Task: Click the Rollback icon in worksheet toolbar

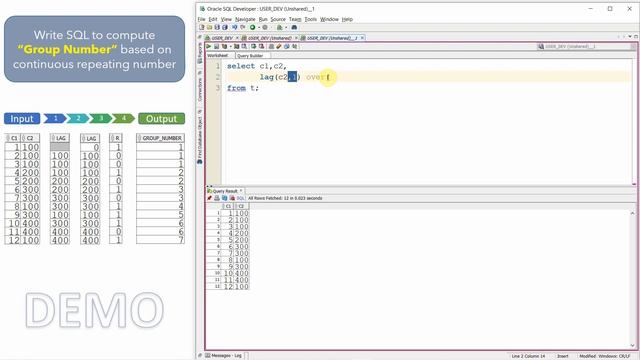Action: pyautogui.click(x=262, y=47)
